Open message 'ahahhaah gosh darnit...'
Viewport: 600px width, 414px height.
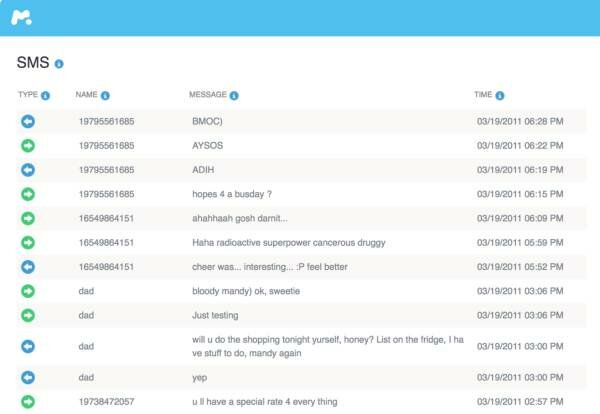[240, 218]
